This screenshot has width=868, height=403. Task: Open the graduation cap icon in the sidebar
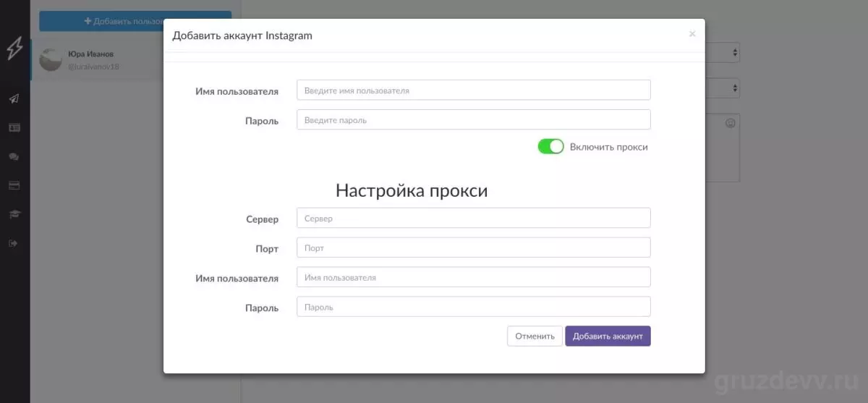click(x=14, y=214)
